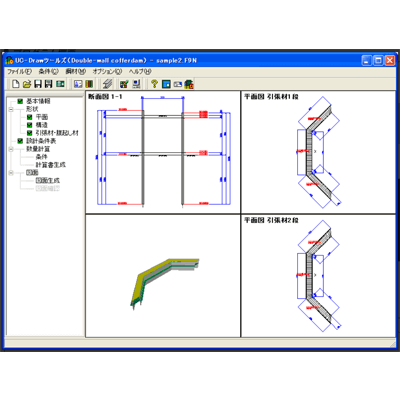Image resolution: width=400 pixels, height=400 pixels.
Task: Select 計算書生成 tree item
Action: (x=51, y=165)
